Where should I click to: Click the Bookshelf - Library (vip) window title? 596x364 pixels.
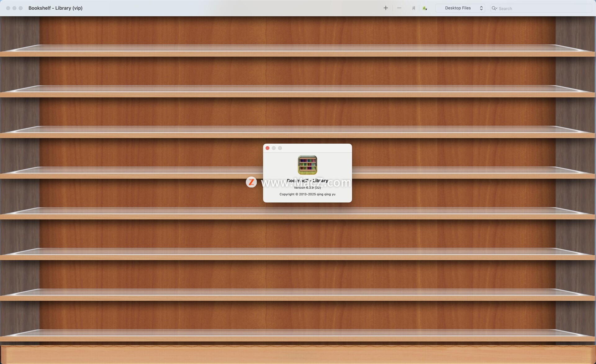56,8
